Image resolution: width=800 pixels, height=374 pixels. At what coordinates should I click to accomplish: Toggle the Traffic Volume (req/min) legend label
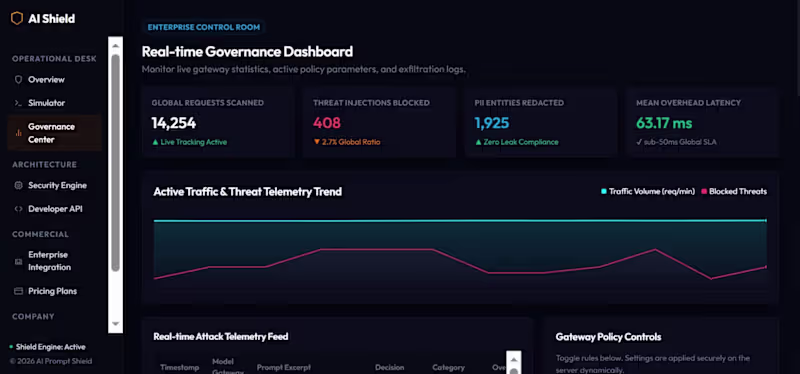652,192
